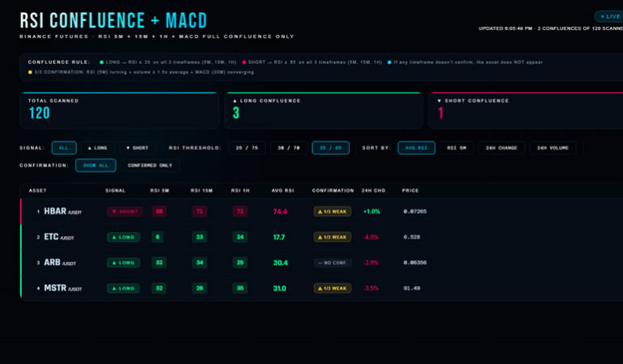This screenshot has width=623, height=364.
Task: Click MSTR's 24h change -3.5%
Action: [x=371, y=288]
